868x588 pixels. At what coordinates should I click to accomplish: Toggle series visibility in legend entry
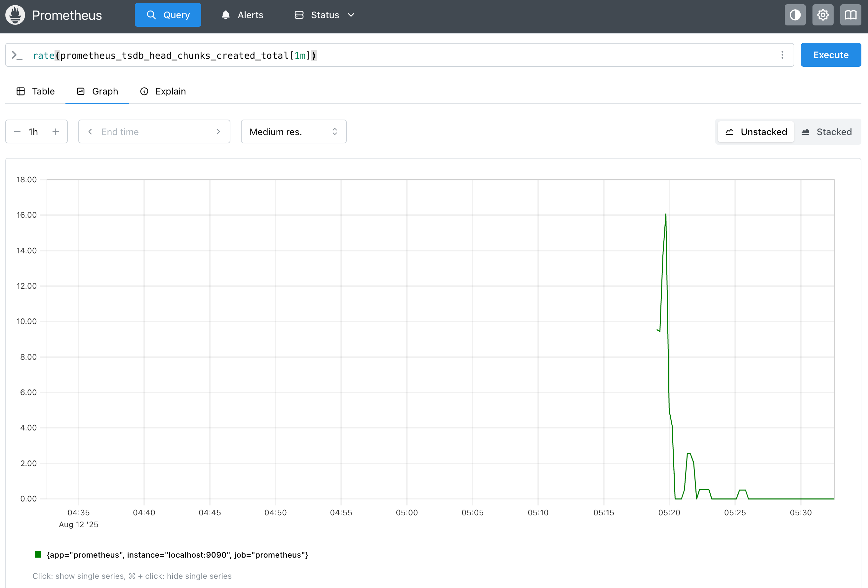pyautogui.click(x=177, y=555)
